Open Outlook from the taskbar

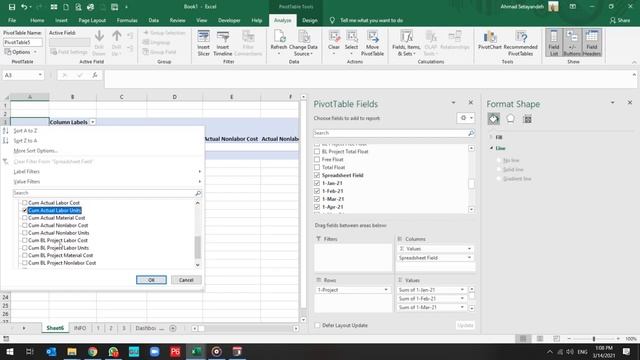click(51, 351)
